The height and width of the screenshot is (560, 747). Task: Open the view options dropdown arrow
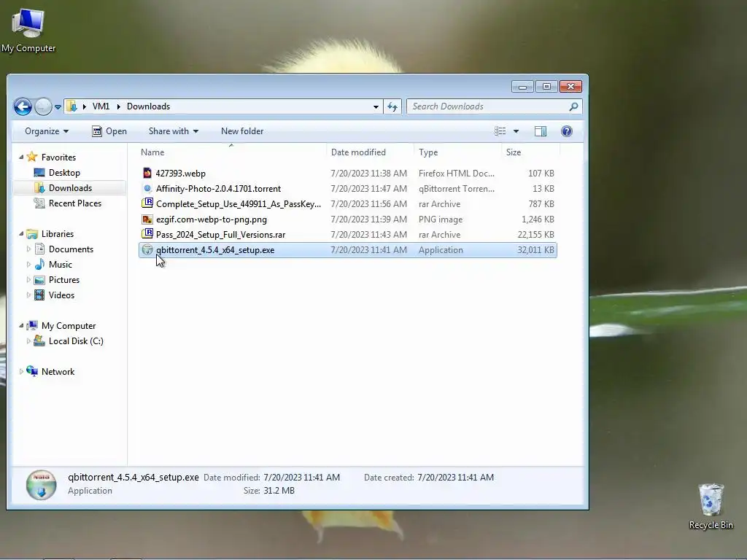tap(516, 131)
